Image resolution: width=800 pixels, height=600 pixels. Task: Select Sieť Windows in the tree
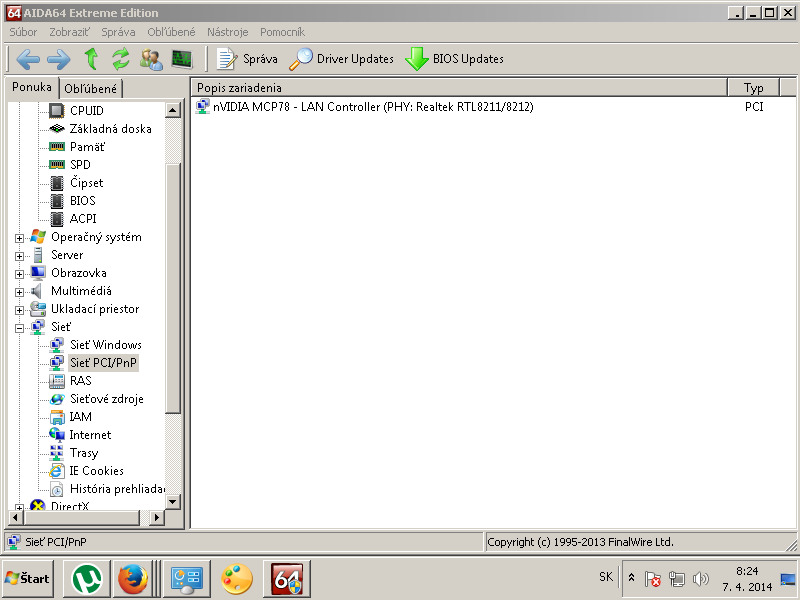(x=106, y=345)
